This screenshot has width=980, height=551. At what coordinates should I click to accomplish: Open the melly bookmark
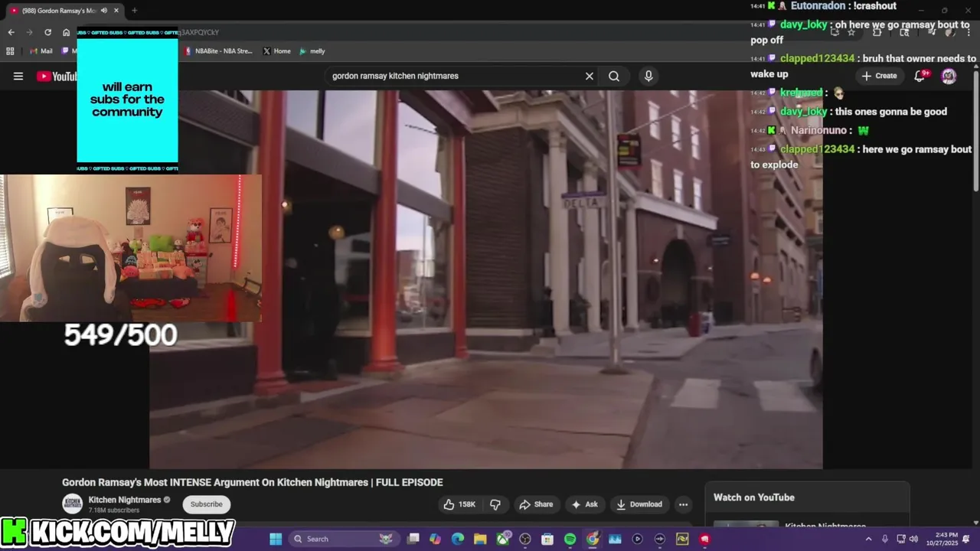pyautogui.click(x=312, y=51)
